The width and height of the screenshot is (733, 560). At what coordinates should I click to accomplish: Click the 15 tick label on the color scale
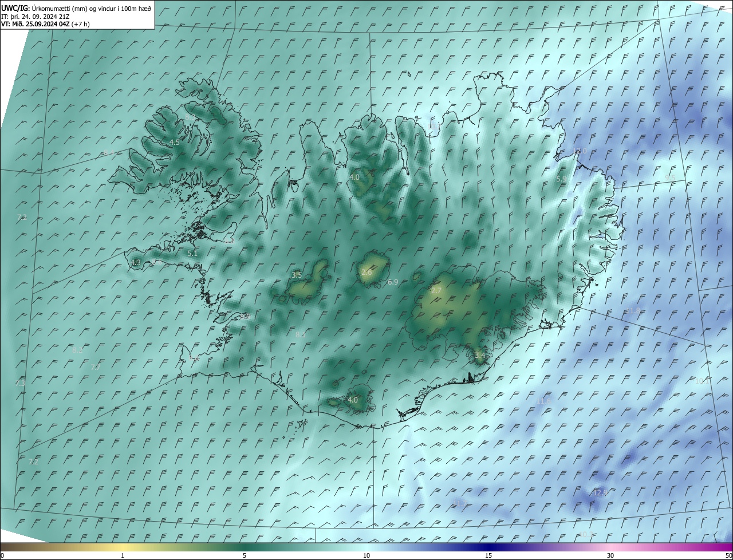488,555
